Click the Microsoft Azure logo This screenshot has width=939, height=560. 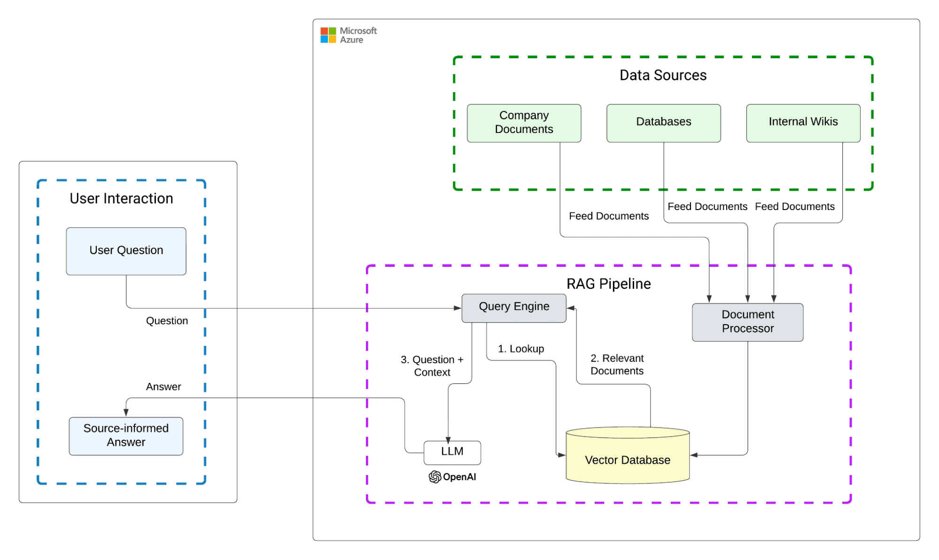tap(349, 35)
